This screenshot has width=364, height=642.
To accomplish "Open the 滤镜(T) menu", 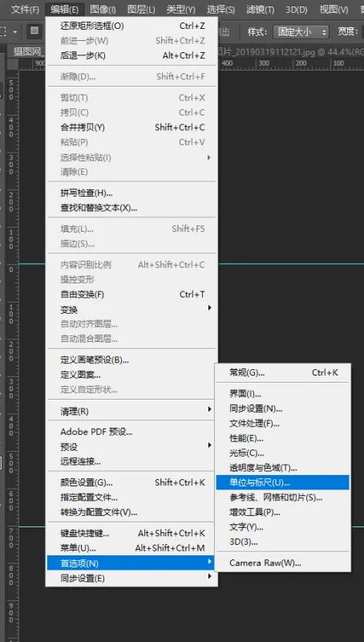I will coord(260,10).
